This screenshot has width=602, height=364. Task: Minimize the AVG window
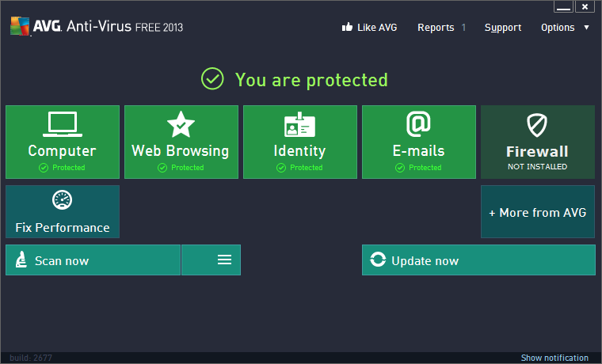coord(564,7)
